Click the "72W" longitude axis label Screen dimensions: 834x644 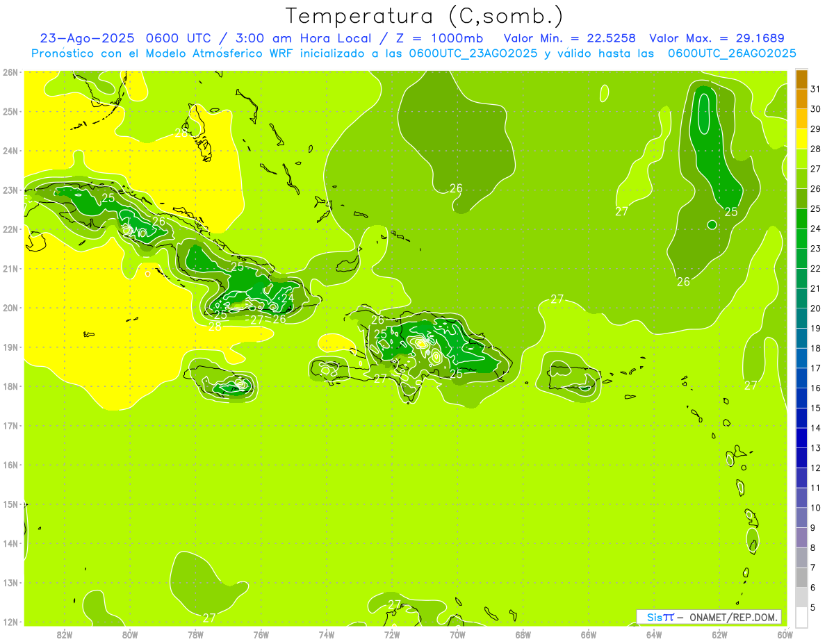(x=392, y=634)
